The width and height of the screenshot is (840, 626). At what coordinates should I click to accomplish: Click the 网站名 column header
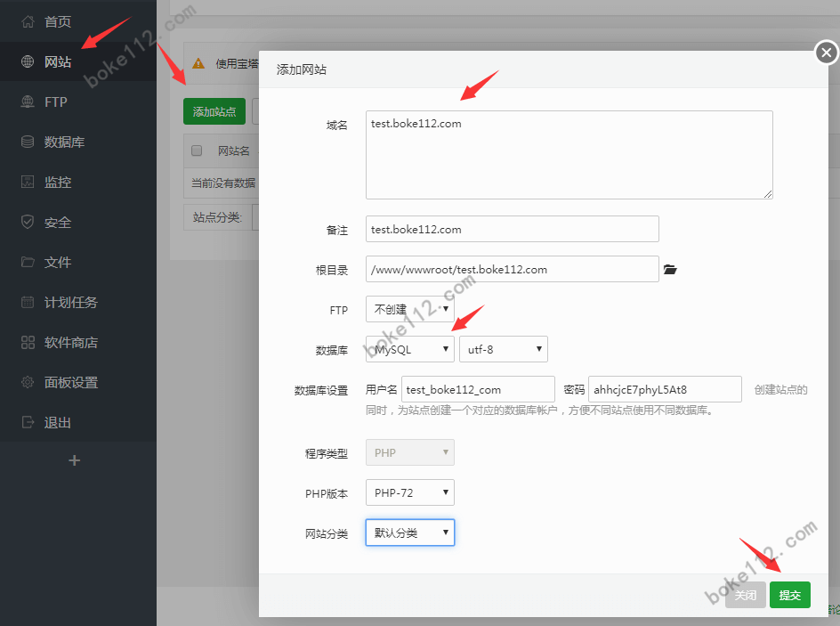(x=233, y=150)
